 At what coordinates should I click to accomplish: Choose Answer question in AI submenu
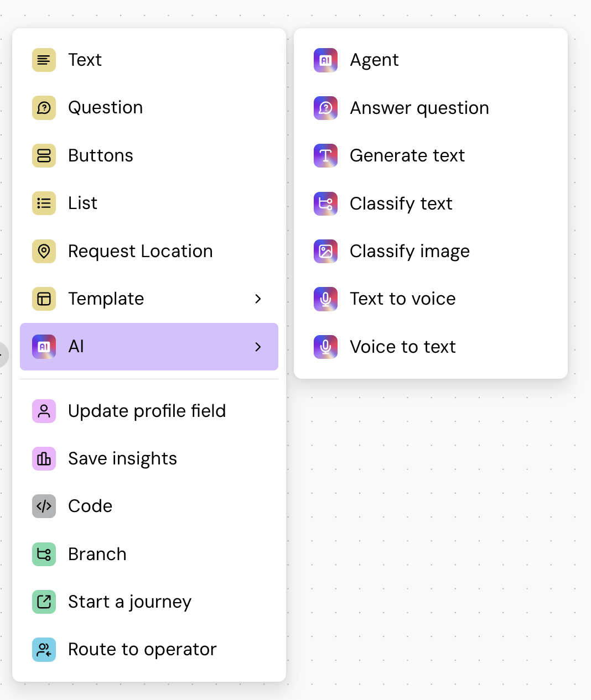click(x=419, y=108)
